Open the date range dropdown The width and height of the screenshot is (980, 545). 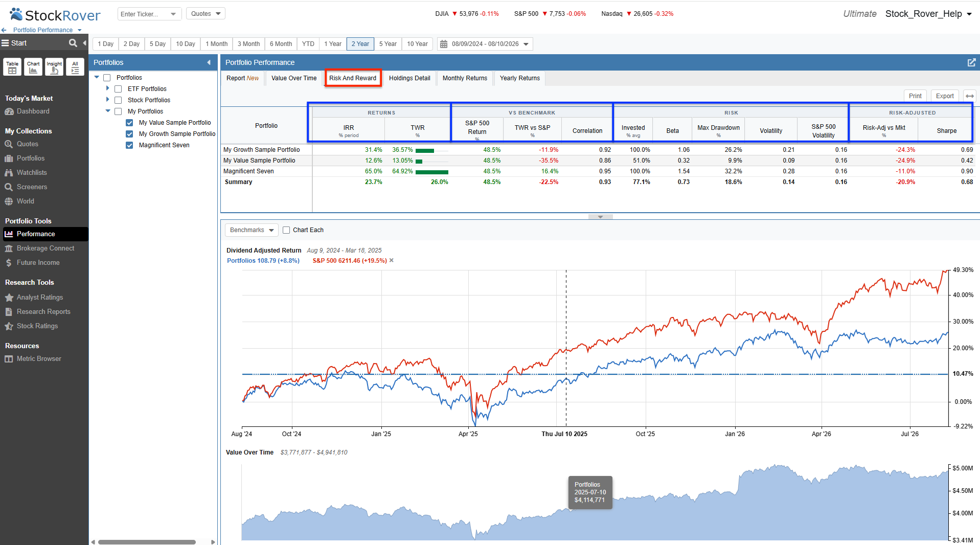point(526,44)
